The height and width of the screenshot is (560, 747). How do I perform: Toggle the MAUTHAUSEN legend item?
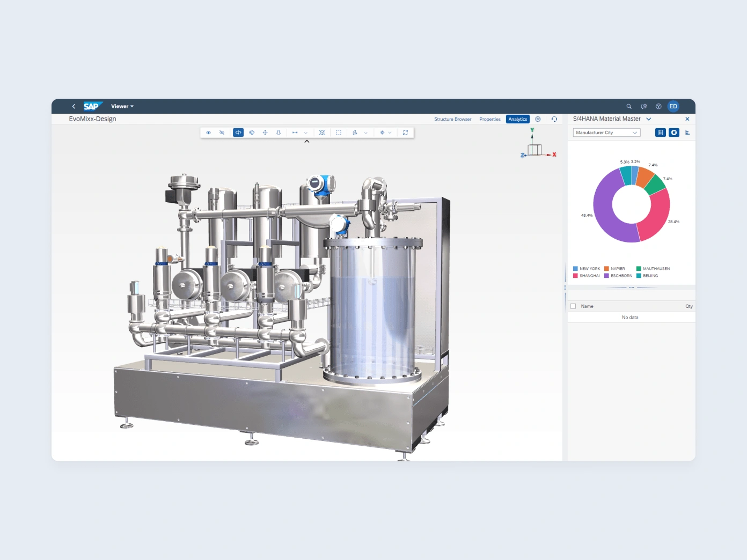pos(653,269)
